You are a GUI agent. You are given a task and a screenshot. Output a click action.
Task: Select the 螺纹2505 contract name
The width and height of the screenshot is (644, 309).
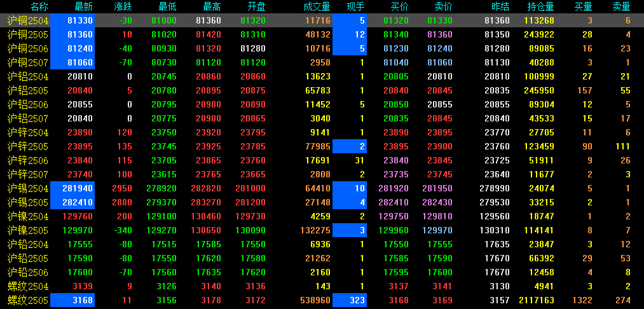coord(28,300)
